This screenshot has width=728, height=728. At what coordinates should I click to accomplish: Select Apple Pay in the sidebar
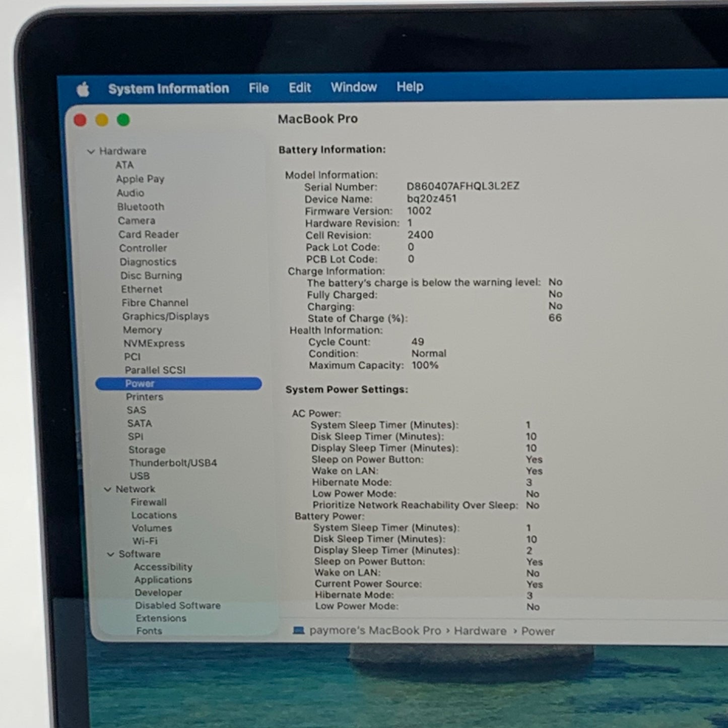140,179
